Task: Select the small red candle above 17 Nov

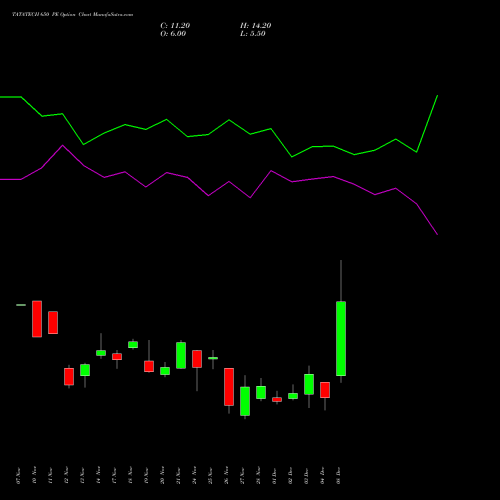Action: [x=117, y=357]
